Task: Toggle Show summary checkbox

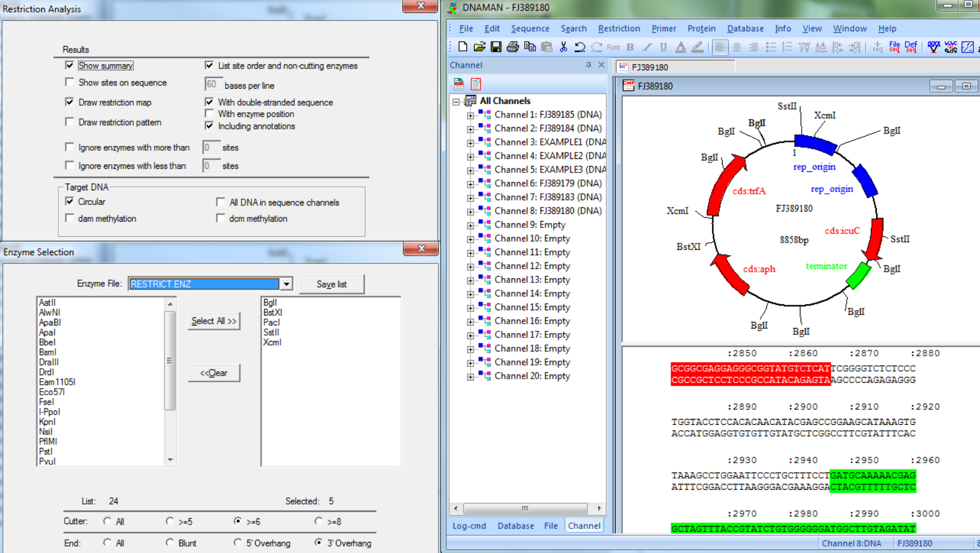Action: coord(70,65)
